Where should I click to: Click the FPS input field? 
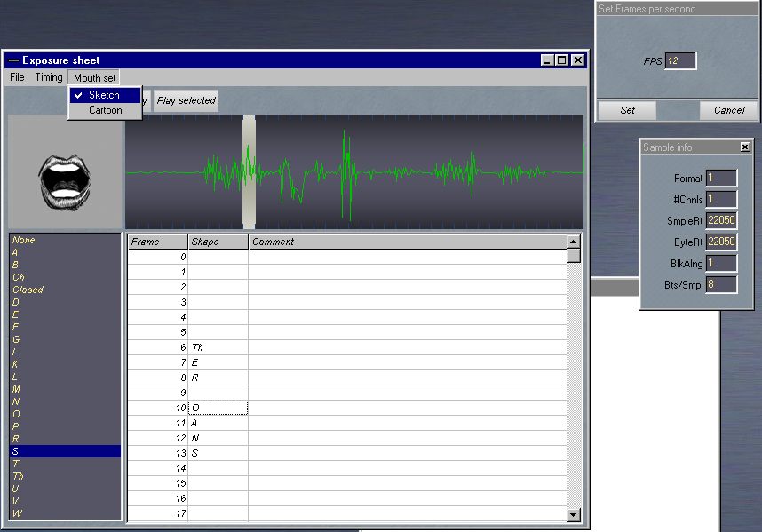(x=679, y=61)
